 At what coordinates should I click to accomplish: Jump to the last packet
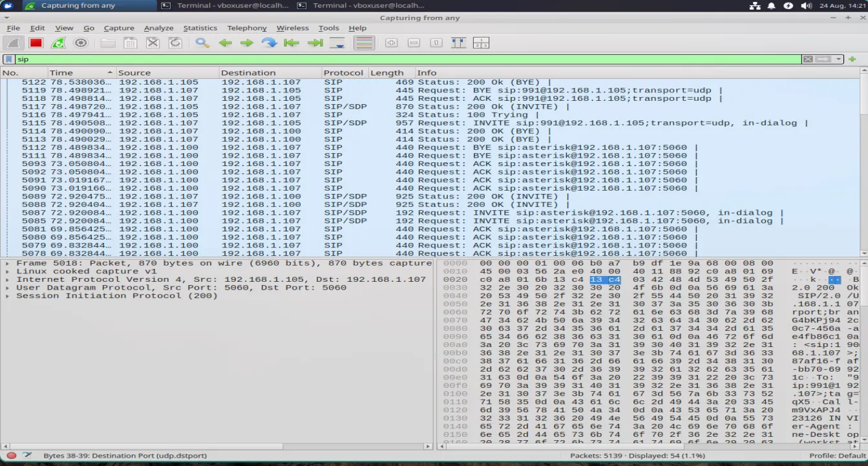tap(315, 43)
